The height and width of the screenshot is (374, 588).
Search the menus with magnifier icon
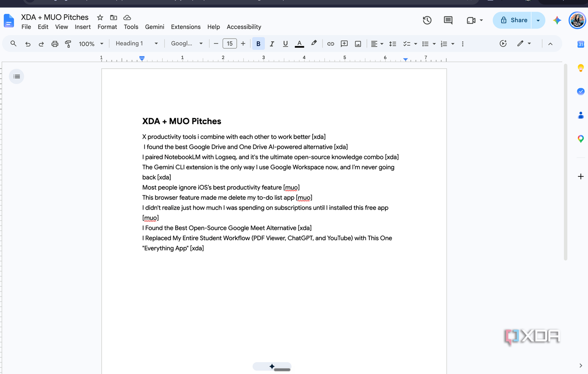click(13, 43)
